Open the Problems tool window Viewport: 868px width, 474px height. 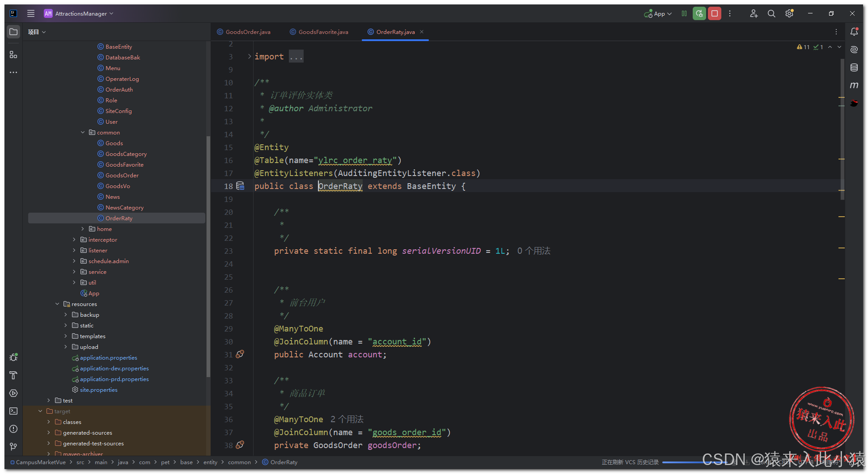(13, 429)
